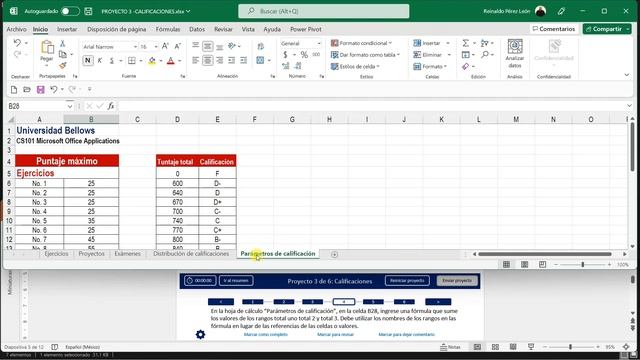Screen dimensions: 640x360
Task: Adjust the Excel zoom slider
Action: (x=582, y=265)
